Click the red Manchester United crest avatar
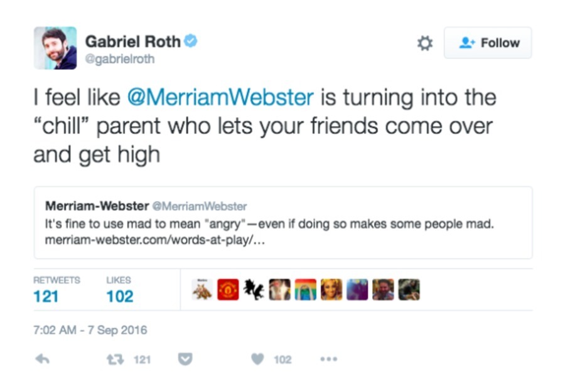The height and width of the screenshot is (392, 565). coord(228,290)
